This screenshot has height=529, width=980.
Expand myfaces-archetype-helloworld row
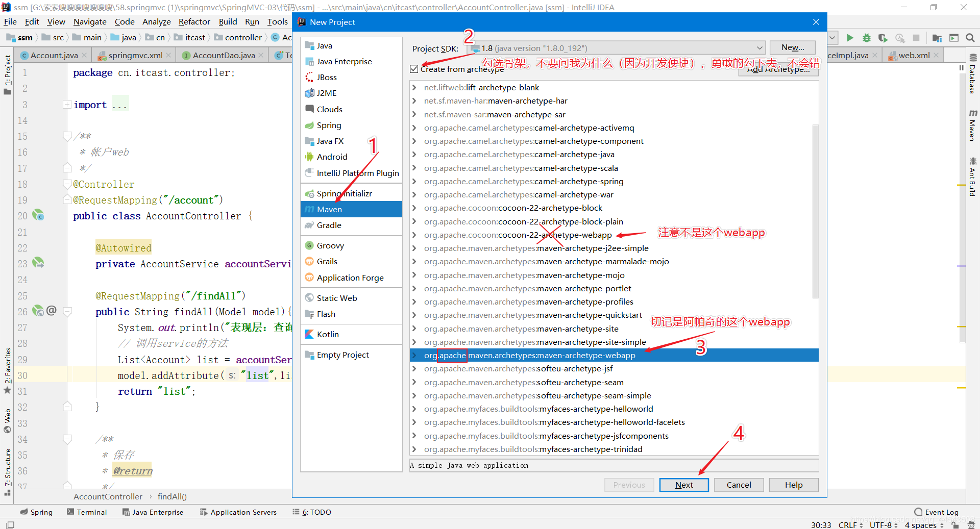tap(414, 409)
